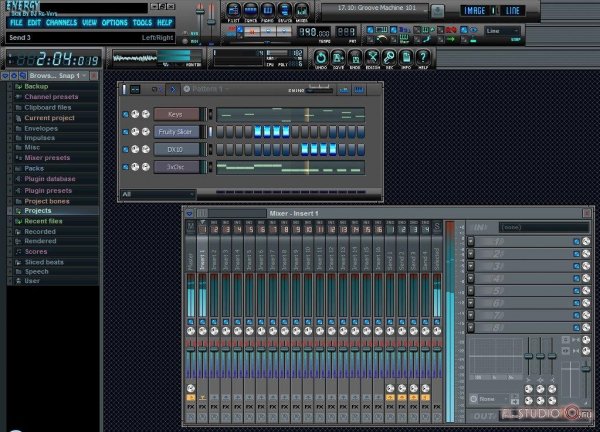The height and width of the screenshot is (432, 600).
Task: Disable effect slot 4 with its blue toggle
Action: [x=576, y=278]
